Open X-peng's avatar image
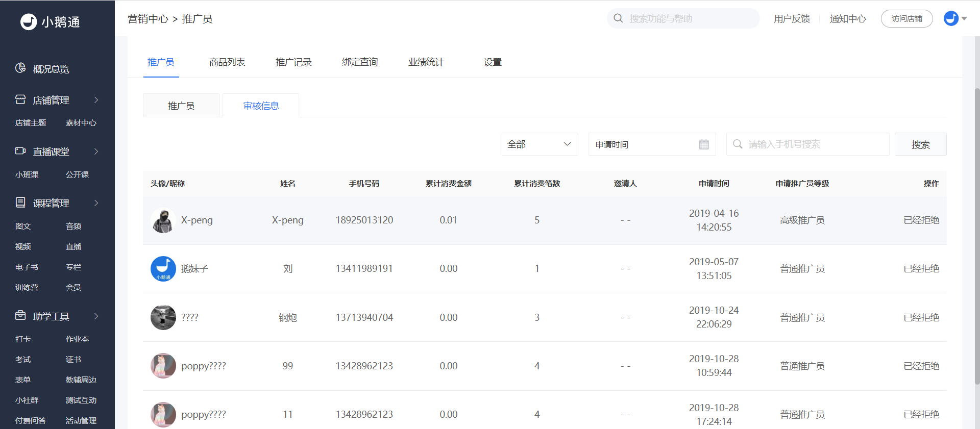This screenshot has width=980, height=429. (163, 220)
